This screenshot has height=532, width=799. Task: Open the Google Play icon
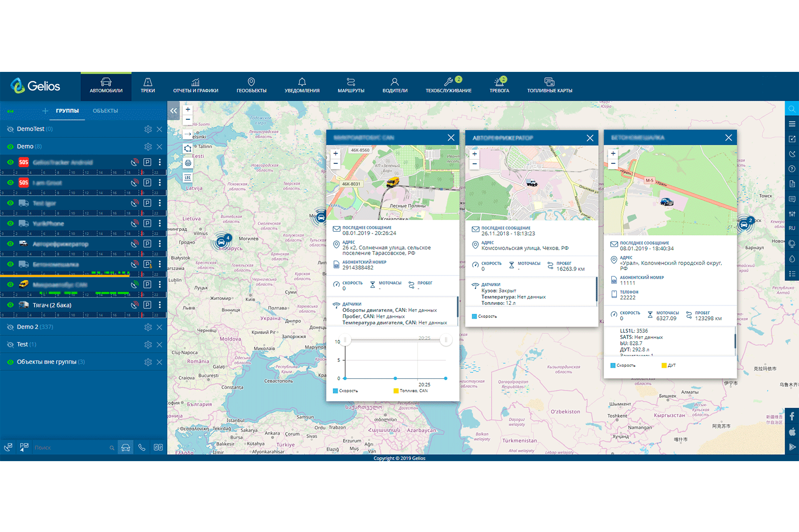pos(792,447)
